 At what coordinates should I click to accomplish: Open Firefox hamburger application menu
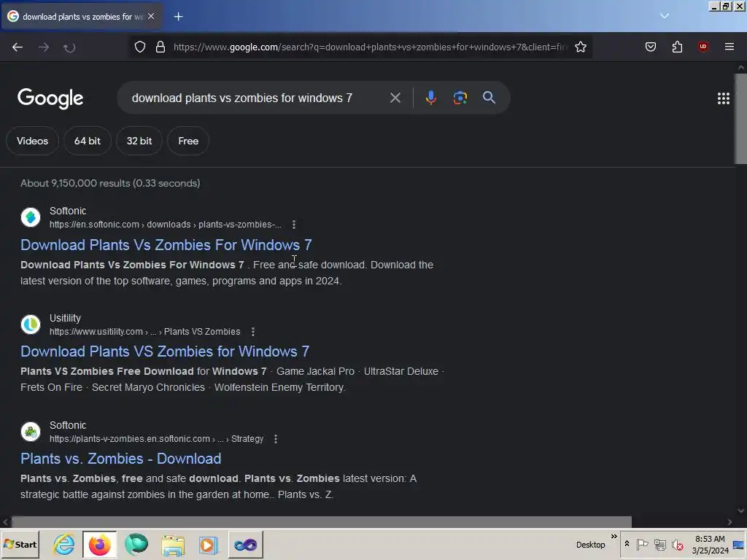[x=729, y=47]
